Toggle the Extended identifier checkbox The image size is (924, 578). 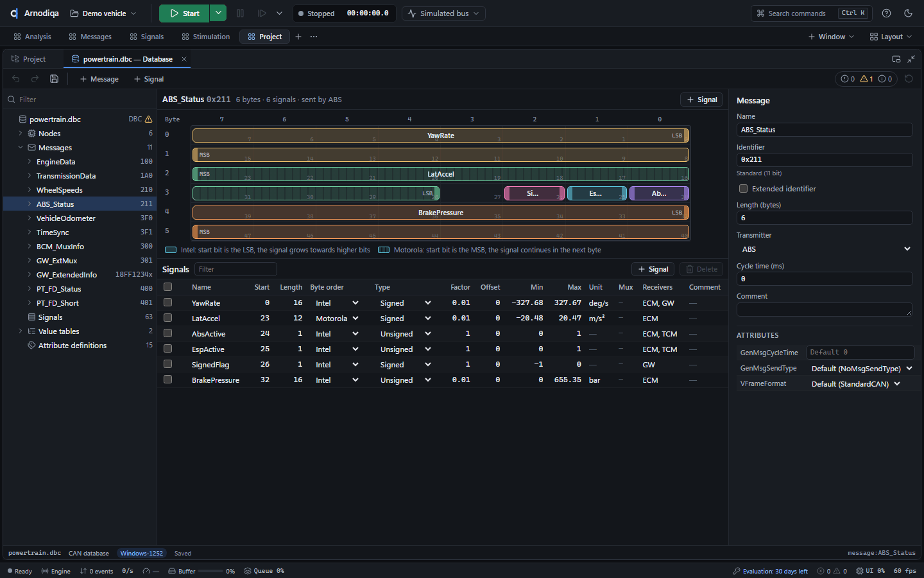point(743,189)
